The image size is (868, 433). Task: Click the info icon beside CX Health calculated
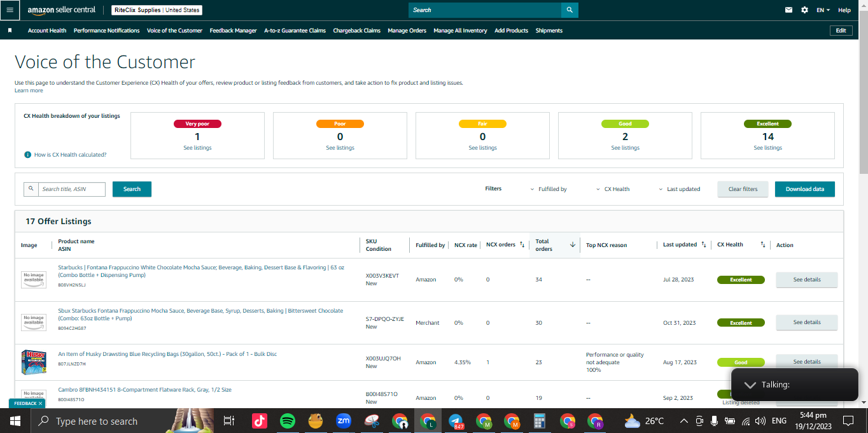[x=27, y=155]
